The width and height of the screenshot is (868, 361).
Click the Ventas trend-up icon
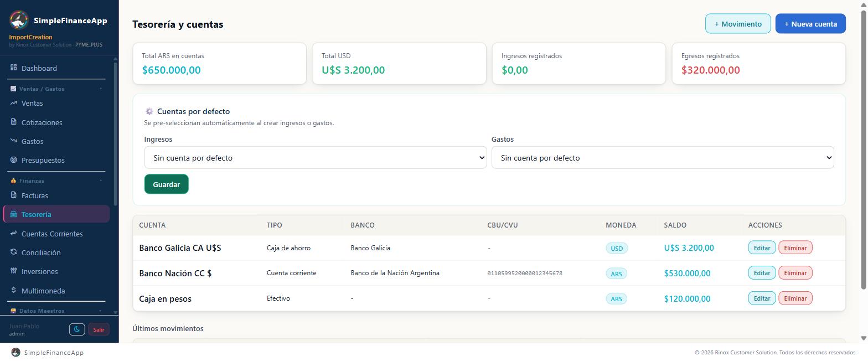14,102
